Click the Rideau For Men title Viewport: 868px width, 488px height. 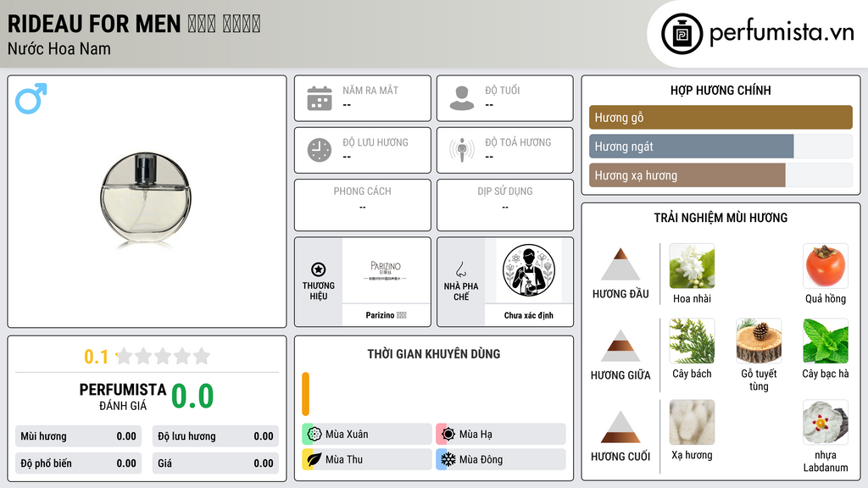[x=134, y=24]
